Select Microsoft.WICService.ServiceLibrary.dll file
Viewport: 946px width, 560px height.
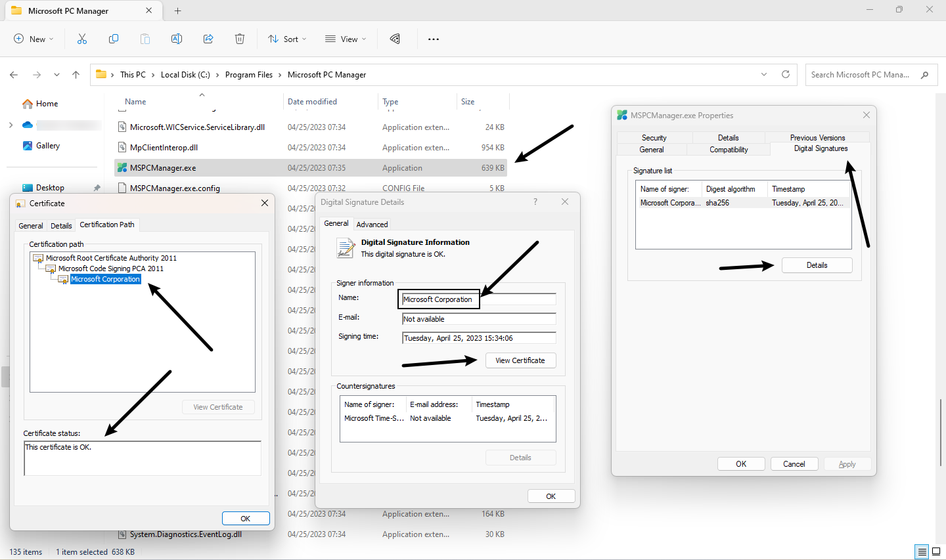coord(197,127)
